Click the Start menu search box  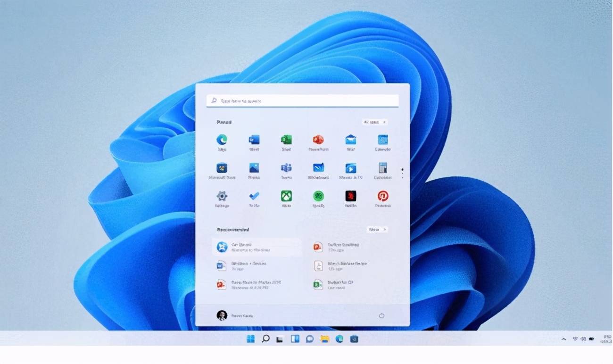coord(302,100)
